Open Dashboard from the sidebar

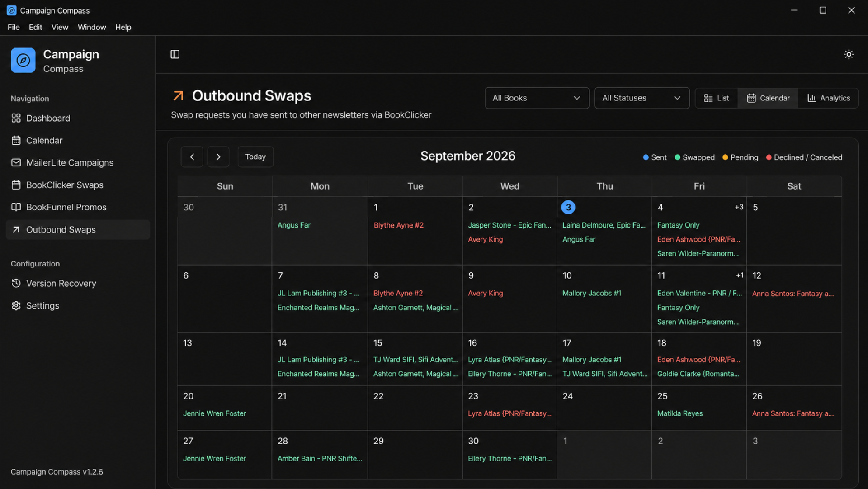(x=78, y=118)
